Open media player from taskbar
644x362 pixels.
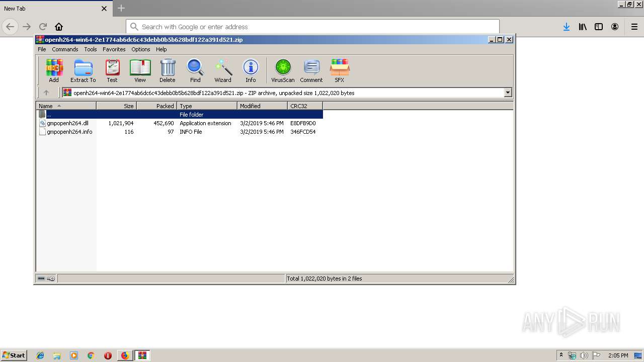(x=74, y=355)
